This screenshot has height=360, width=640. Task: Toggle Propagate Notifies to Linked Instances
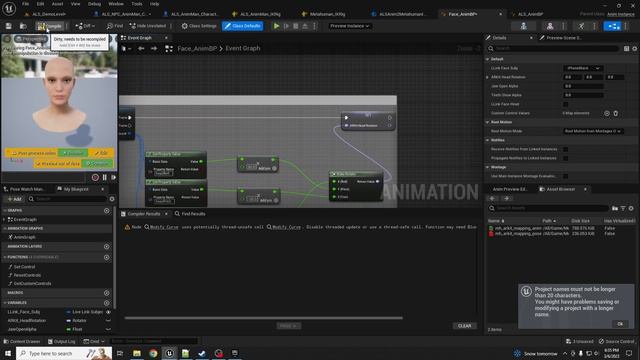[566, 158]
